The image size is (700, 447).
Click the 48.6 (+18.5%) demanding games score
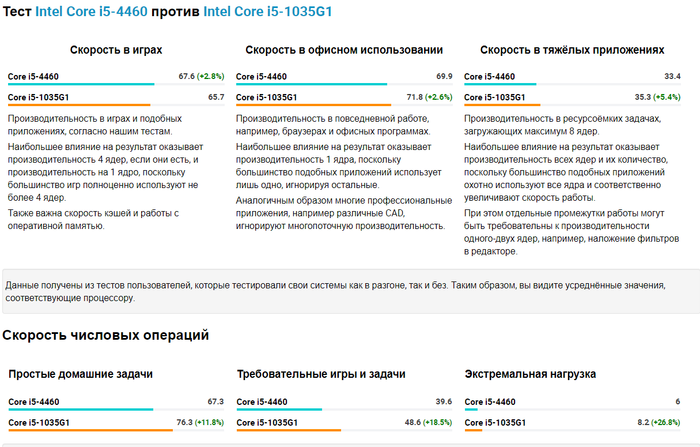pos(428,422)
